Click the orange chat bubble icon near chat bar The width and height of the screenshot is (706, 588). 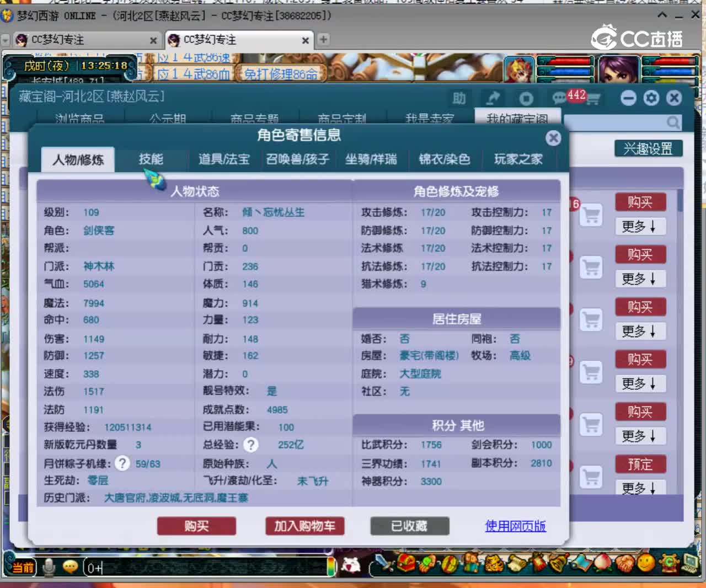[70, 567]
